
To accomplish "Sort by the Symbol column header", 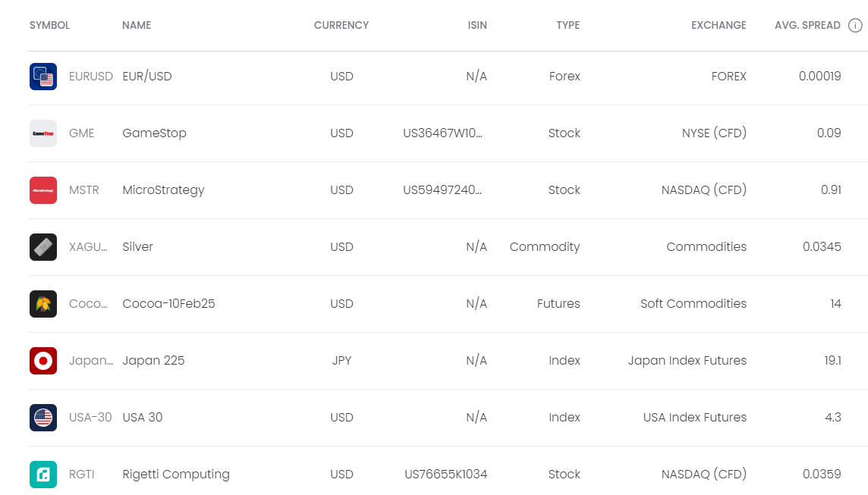I will [x=49, y=26].
